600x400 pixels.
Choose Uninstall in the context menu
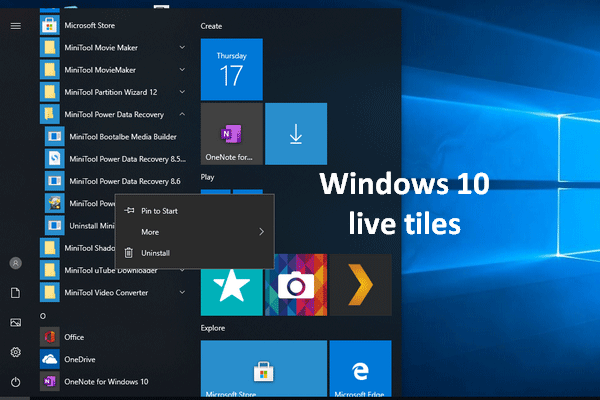point(195,253)
